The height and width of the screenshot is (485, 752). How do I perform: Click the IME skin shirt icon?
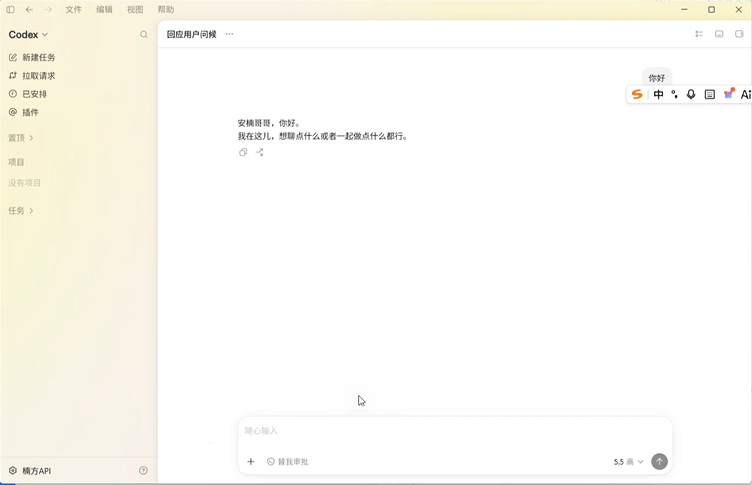coord(729,94)
